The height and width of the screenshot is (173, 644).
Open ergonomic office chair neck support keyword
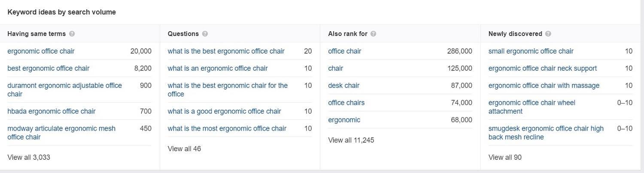coord(543,68)
